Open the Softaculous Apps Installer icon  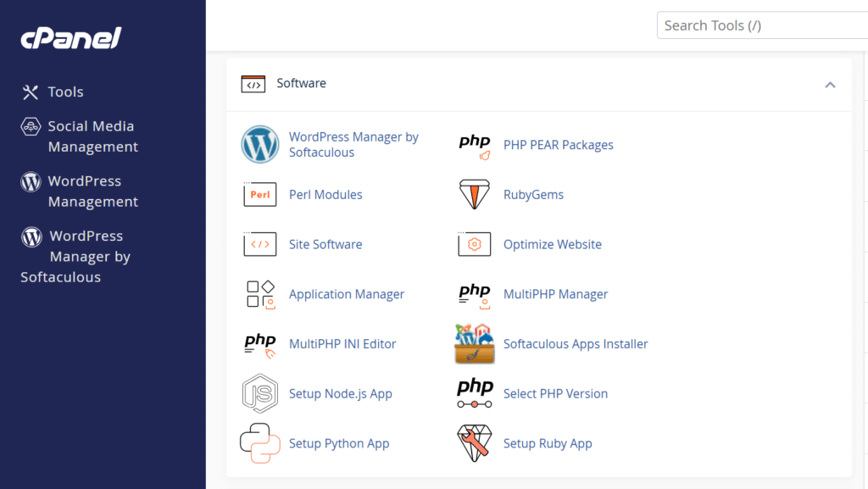(x=474, y=343)
